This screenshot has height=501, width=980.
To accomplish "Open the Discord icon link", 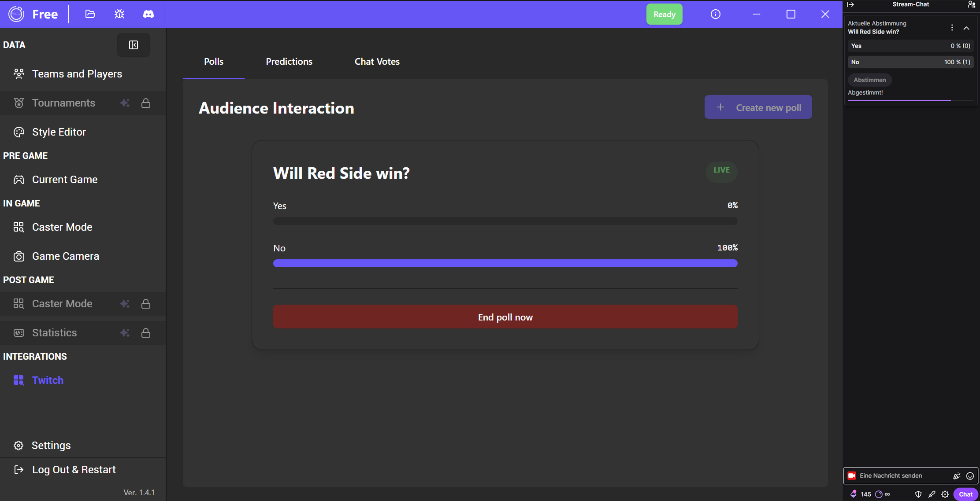I will [x=148, y=14].
